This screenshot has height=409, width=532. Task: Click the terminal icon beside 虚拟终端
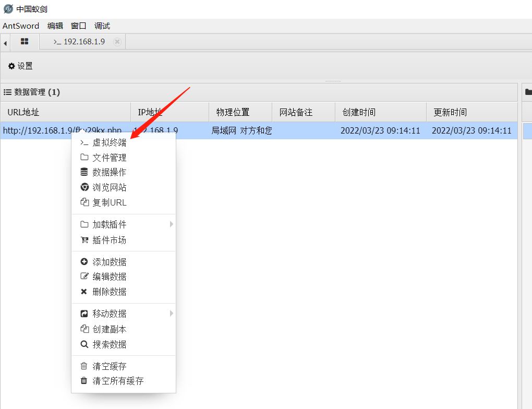point(84,143)
